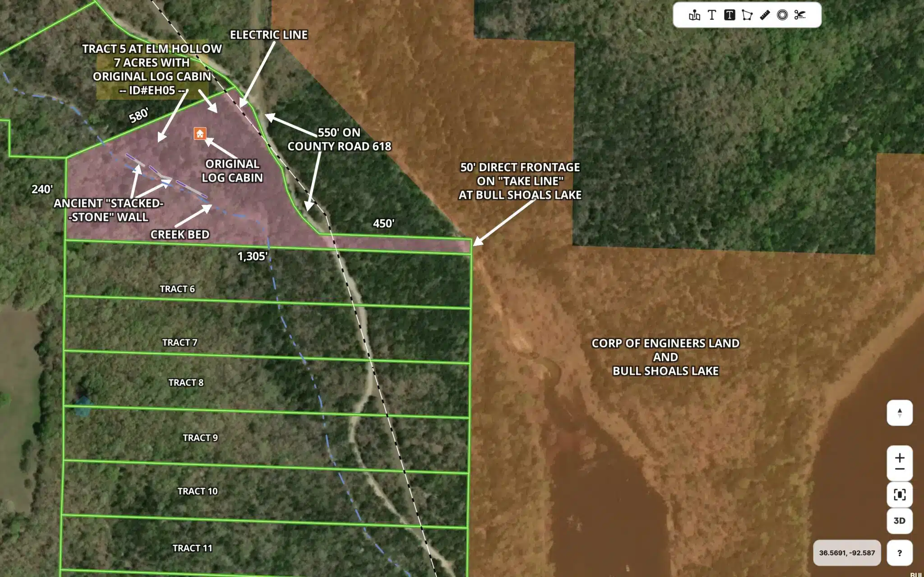Click the orange log cabin house marker

(x=200, y=133)
